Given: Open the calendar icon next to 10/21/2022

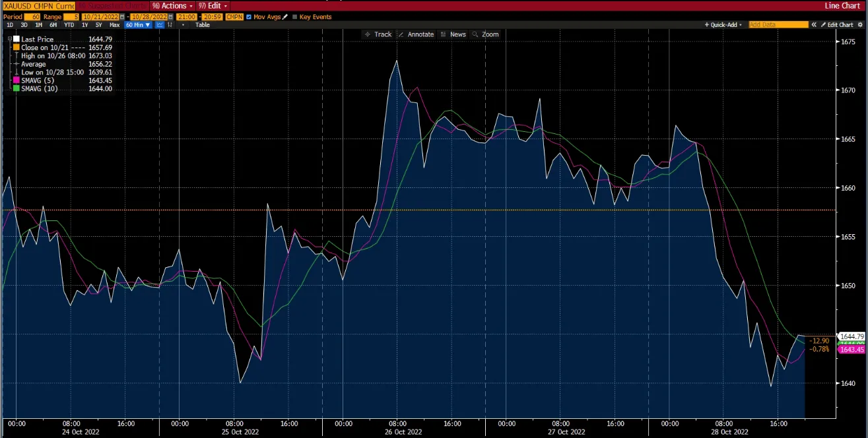Looking at the screenshot, I should pos(121,16).
